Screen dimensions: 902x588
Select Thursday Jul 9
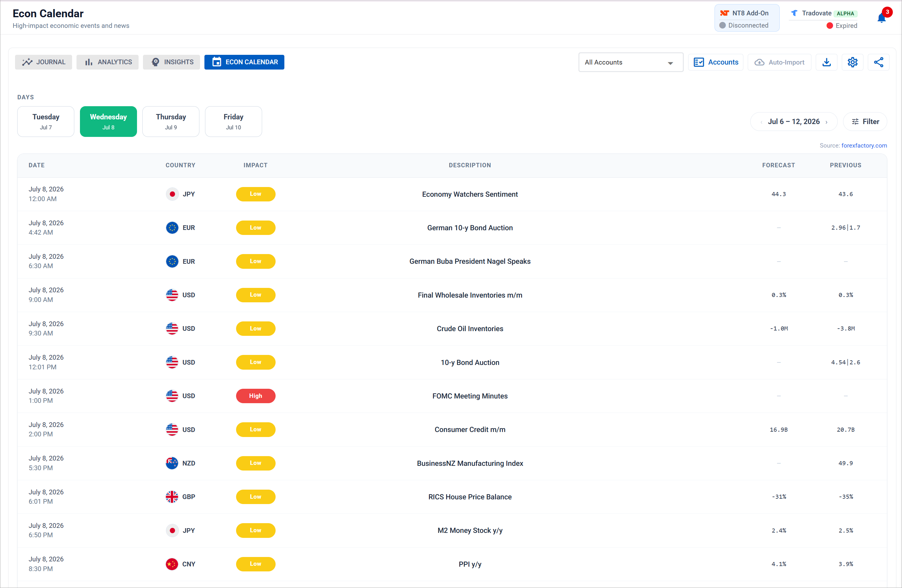171,122
